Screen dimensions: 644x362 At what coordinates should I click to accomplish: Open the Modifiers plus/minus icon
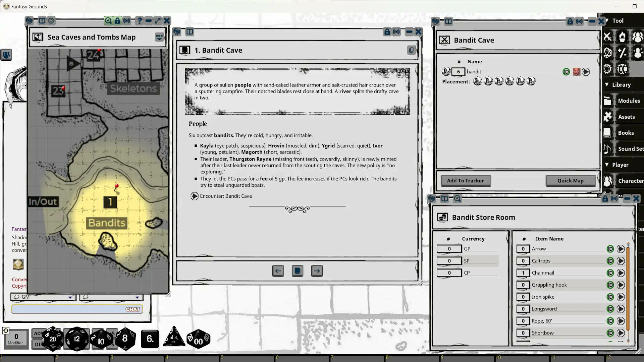pyautogui.click(x=623, y=53)
